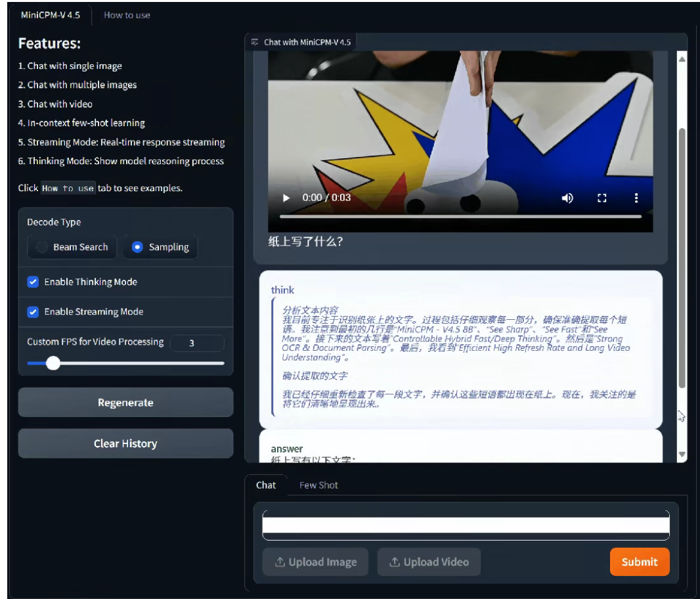
Task: Switch to the Chat input tab
Action: pos(266,485)
